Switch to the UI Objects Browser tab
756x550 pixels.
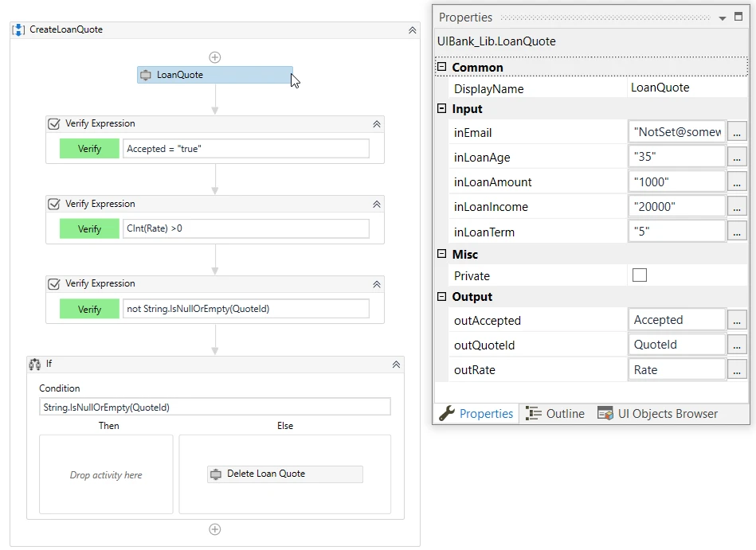(x=658, y=414)
